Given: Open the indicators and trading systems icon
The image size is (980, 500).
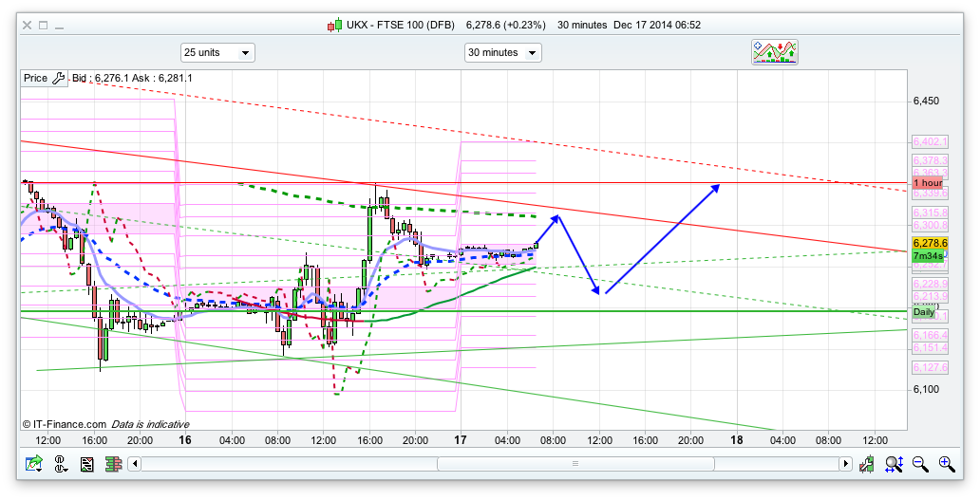Looking at the screenshot, I should tap(775, 52).
